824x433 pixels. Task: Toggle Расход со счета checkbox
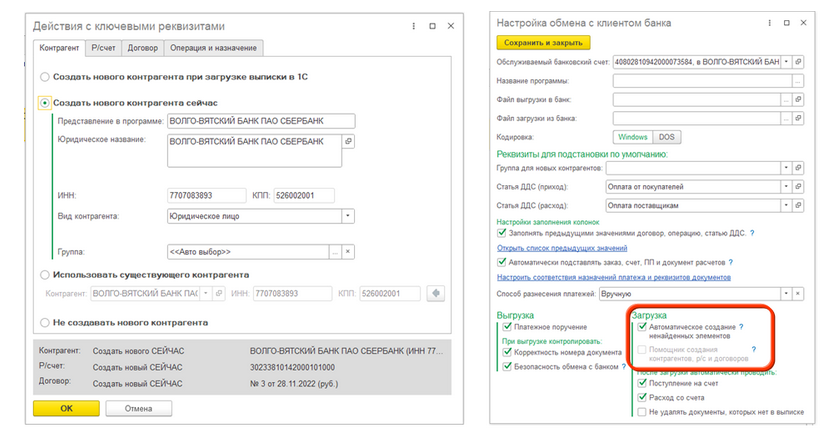coord(642,398)
